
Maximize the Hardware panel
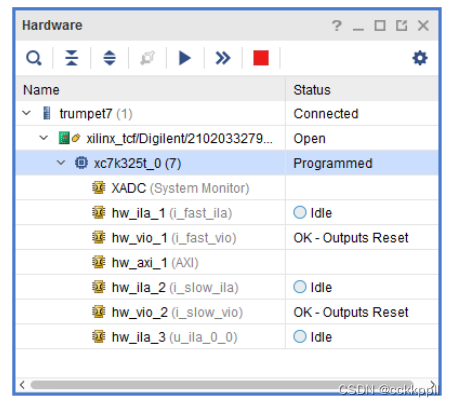[x=380, y=25]
